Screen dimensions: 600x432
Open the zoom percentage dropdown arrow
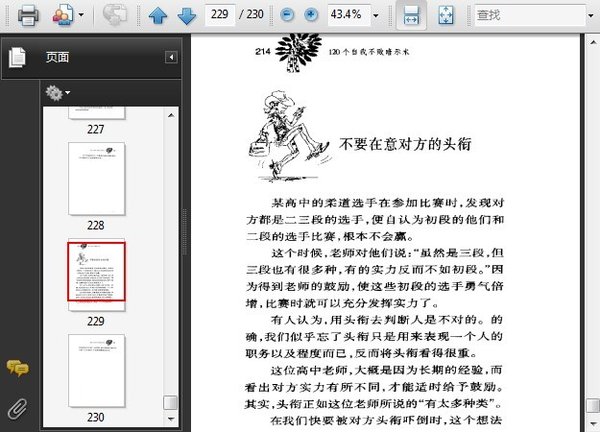pos(376,16)
